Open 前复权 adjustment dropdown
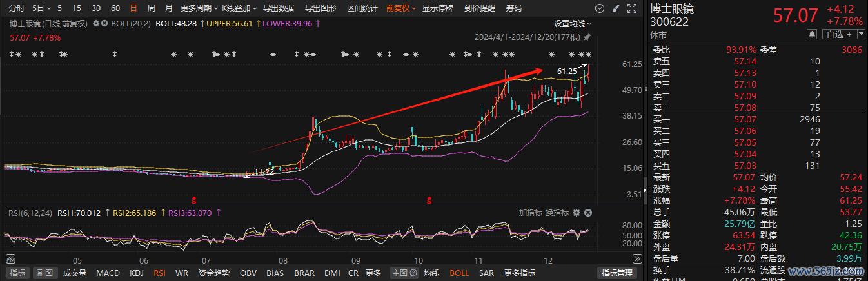This screenshot has height=281, width=868. (401, 8)
